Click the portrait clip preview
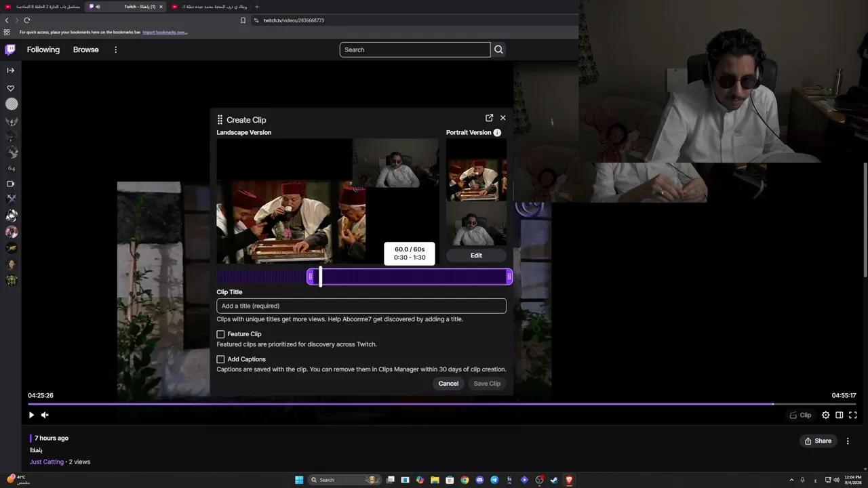The width and height of the screenshot is (868, 488). pyautogui.click(x=476, y=193)
